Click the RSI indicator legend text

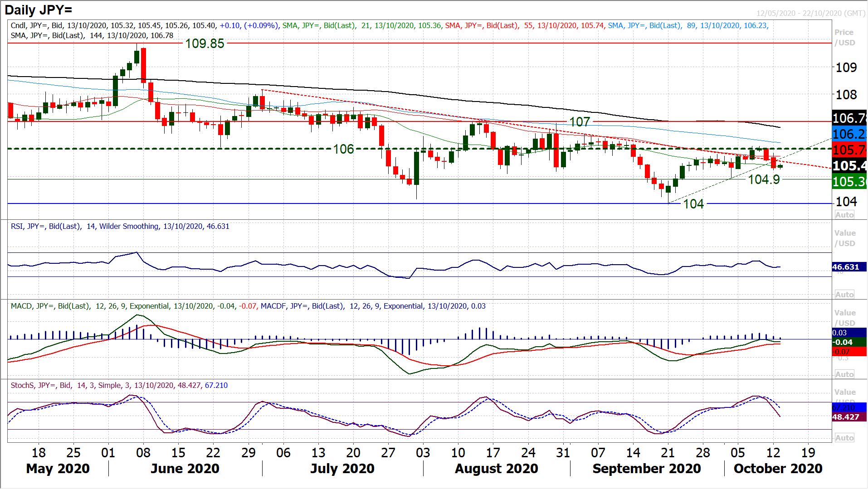pos(120,226)
